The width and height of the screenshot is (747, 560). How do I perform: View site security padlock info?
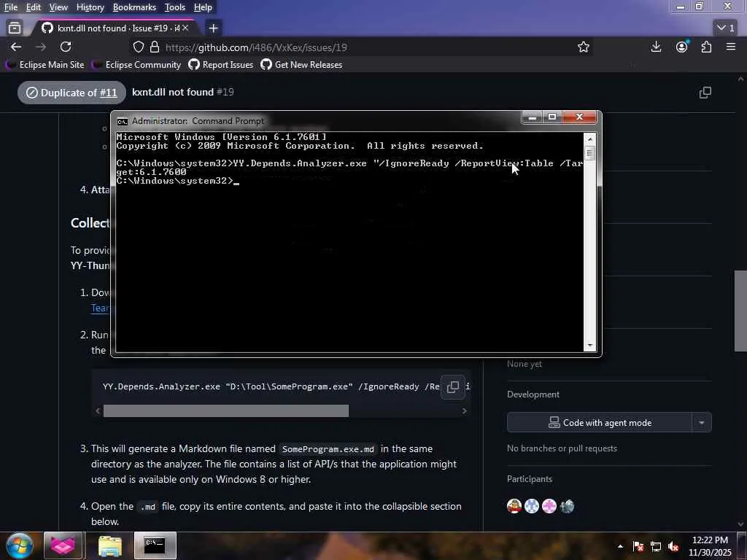155,47
